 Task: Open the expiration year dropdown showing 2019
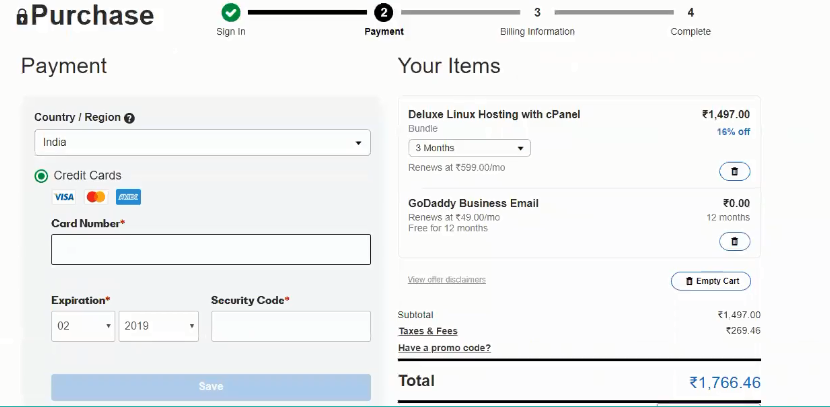159,326
